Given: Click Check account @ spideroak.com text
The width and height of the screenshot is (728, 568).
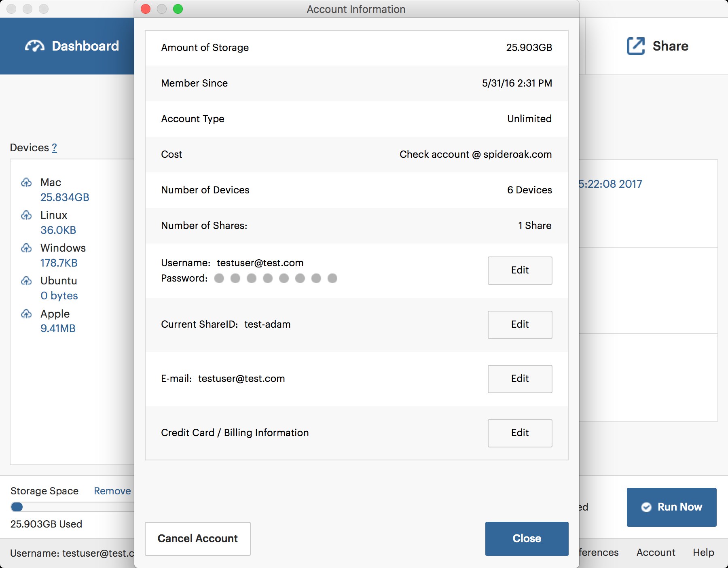Looking at the screenshot, I should click(x=476, y=155).
